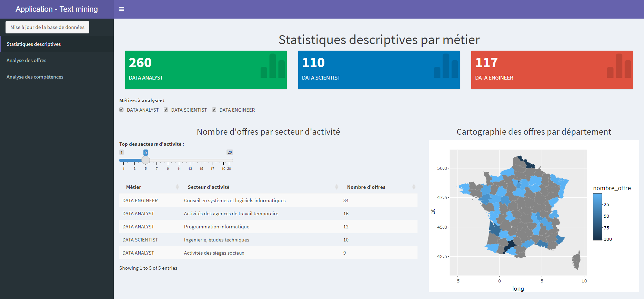Click the bar chart icon on DATA SCIENTIST card
The width and height of the screenshot is (644, 299).
click(446, 65)
